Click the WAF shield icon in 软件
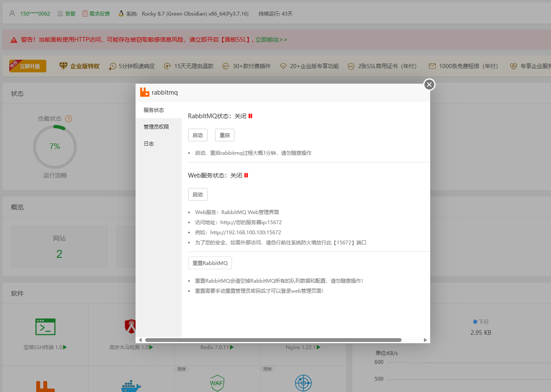This screenshot has height=392, width=551. (217, 384)
